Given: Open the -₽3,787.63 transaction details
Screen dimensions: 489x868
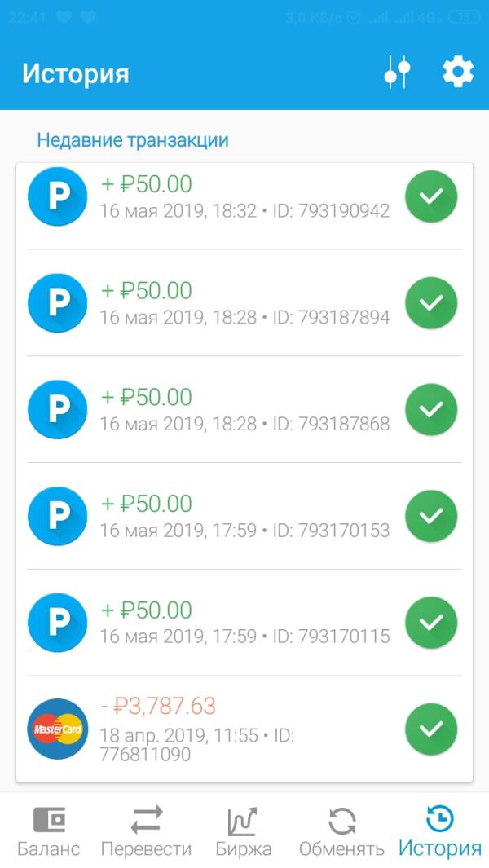Looking at the screenshot, I should (x=244, y=729).
